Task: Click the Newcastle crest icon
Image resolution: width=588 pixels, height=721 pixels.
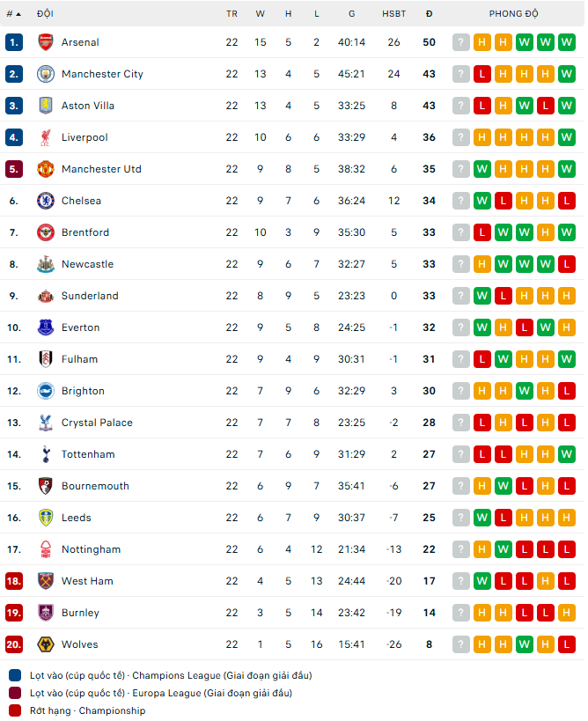Action: click(46, 264)
